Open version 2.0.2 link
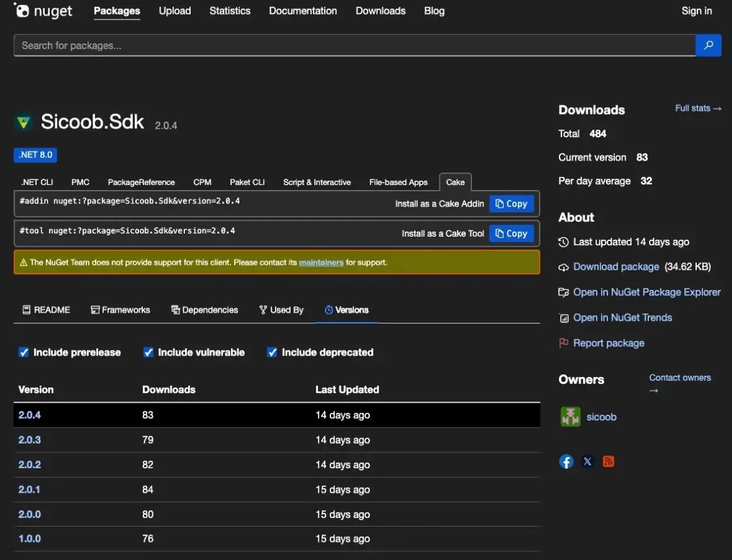The image size is (732, 560). click(30, 464)
